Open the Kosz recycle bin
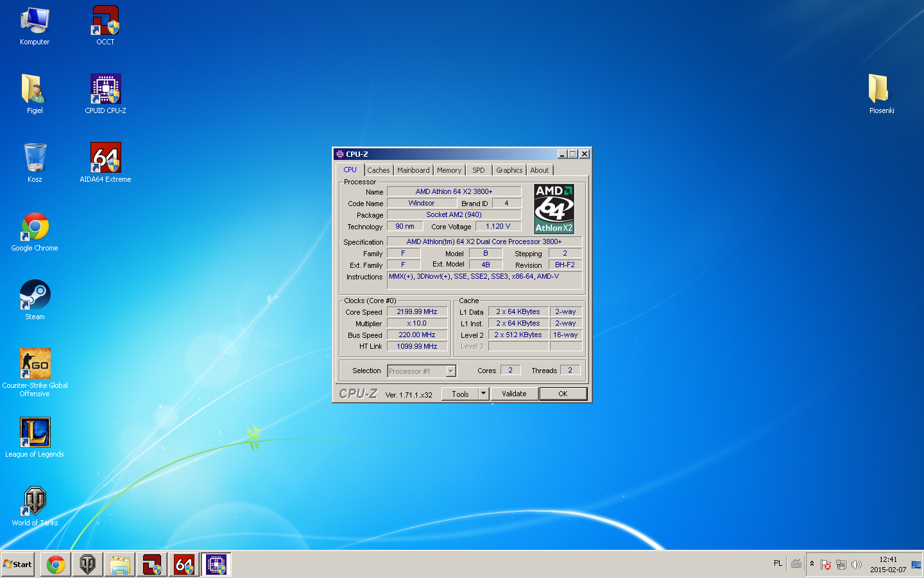924x578 pixels. click(35, 157)
